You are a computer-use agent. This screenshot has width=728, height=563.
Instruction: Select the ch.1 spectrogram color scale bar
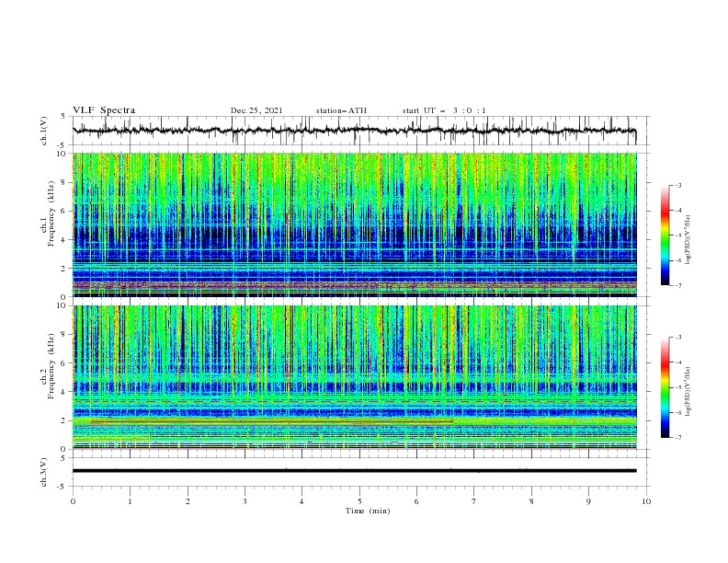tap(665, 236)
